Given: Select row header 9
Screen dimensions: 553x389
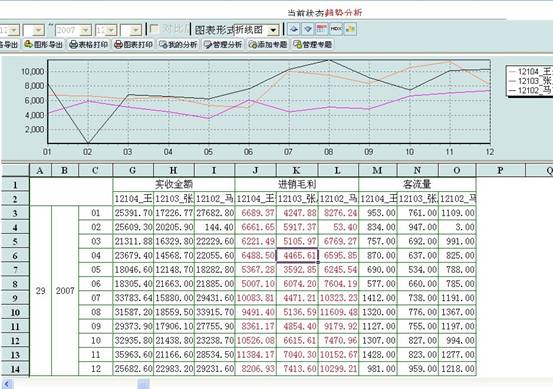Looking at the screenshot, I should point(15,298).
